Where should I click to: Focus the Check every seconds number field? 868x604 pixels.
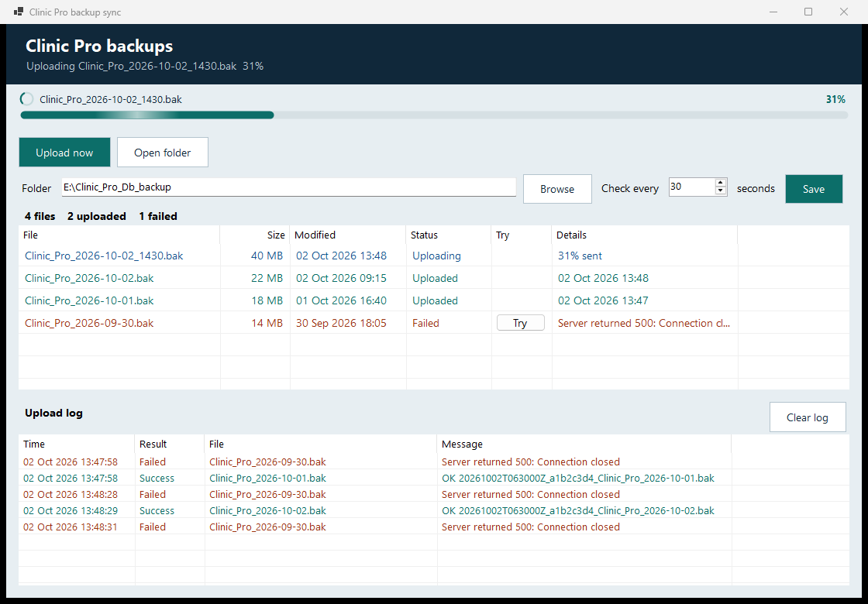tap(692, 187)
